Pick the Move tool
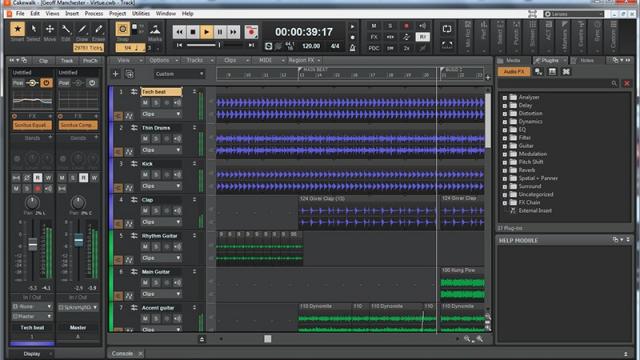This screenshot has width=640, height=360. point(50,29)
